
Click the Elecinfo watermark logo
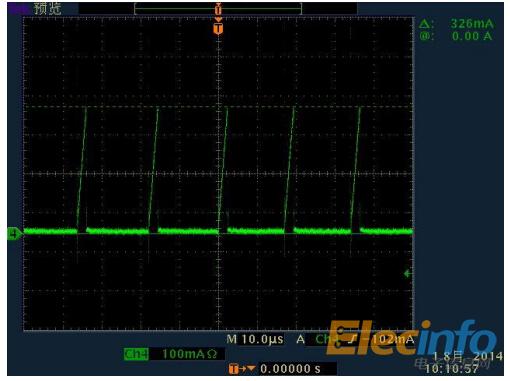tap(412, 337)
